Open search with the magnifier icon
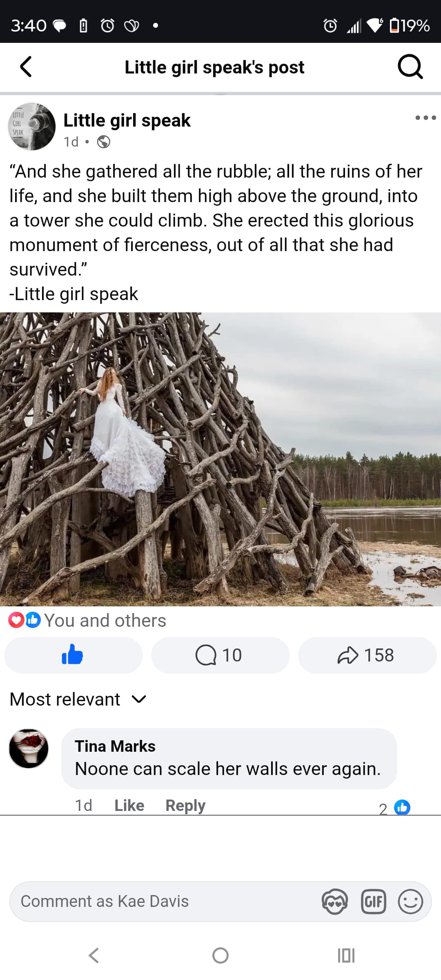441x980 pixels. 410,67
